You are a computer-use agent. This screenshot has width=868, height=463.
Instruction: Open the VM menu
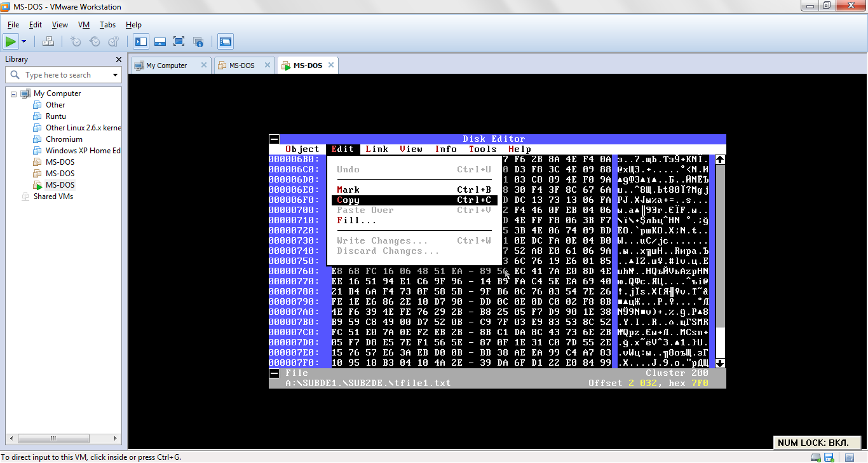coord(84,25)
